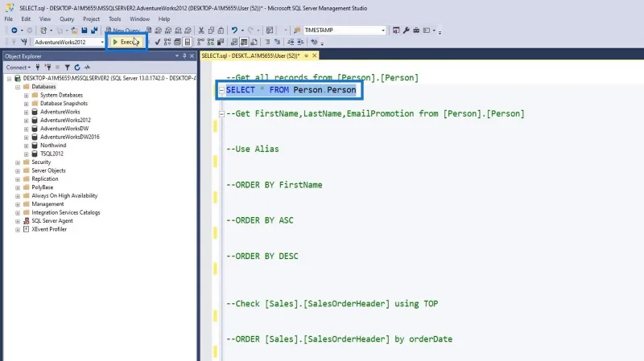Viewport: 644px width, 361px height.
Task: Expand the Security folder node
Action: point(18,162)
